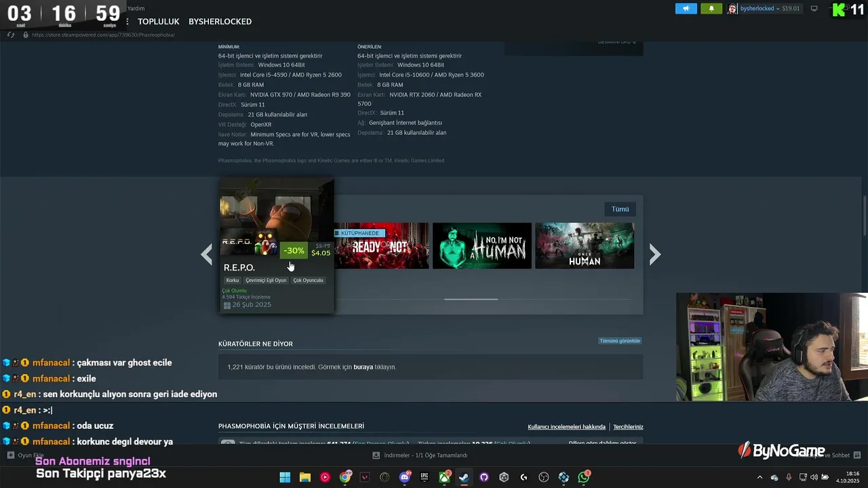Viewport: 868px width, 488px height.
Task: Show hidden system tray icons
Action: (x=759, y=477)
